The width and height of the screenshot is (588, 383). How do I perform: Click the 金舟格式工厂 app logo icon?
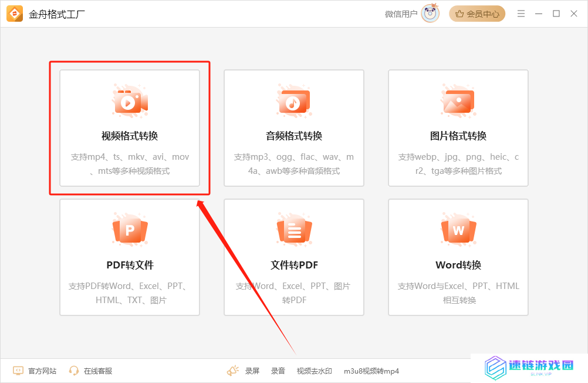click(x=15, y=14)
